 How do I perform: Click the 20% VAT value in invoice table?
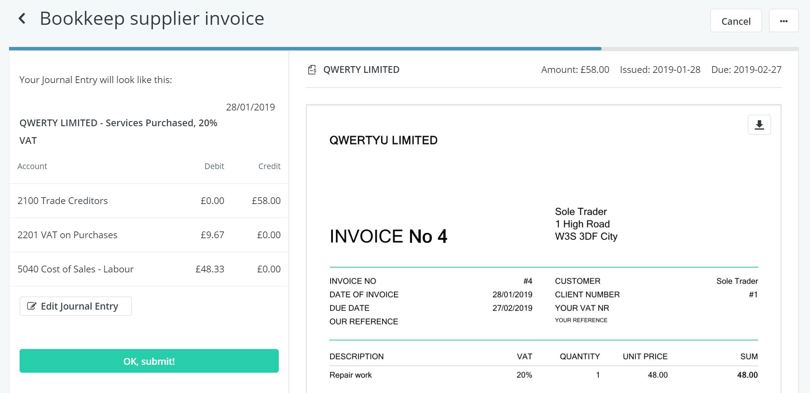point(524,375)
